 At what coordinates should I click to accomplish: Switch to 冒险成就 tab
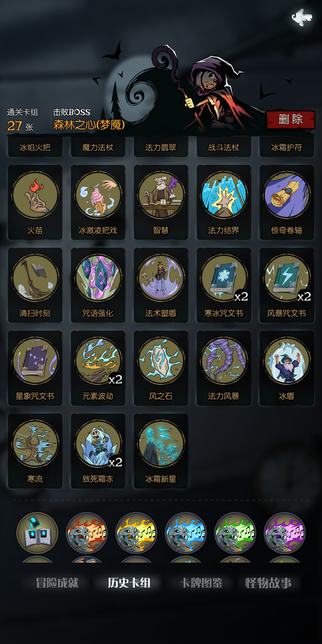coord(57,583)
